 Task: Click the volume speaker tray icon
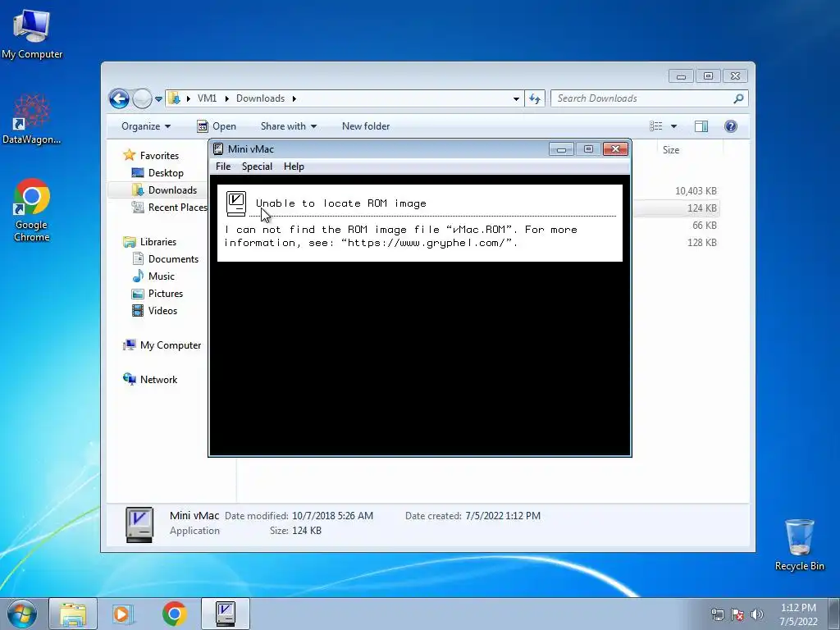757,614
